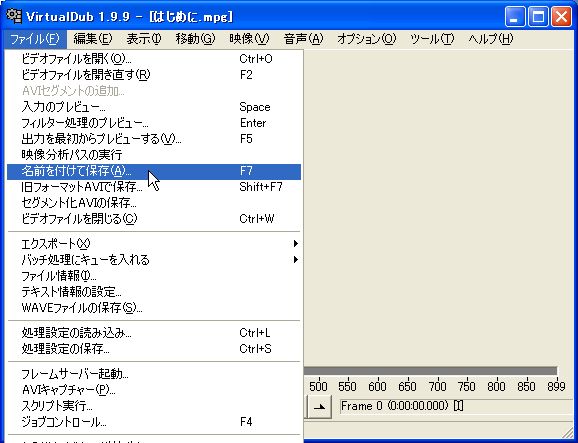Choose WAVEファイルの保存(S)...
This screenshot has height=443, width=578.
[154, 308]
